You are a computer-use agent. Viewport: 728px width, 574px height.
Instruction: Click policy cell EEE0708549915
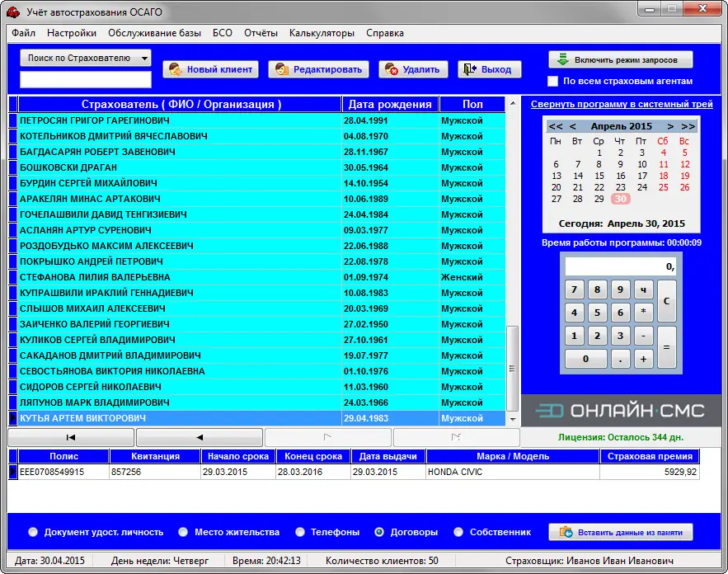(63, 472)
